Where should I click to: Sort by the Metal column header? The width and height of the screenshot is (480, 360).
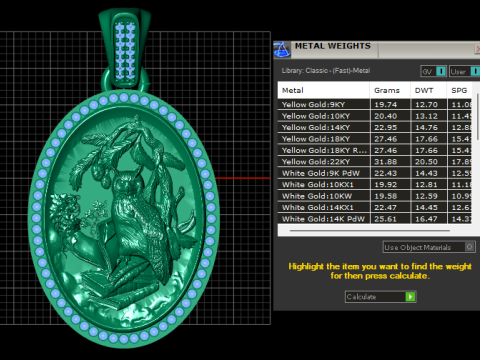point(323,90)
